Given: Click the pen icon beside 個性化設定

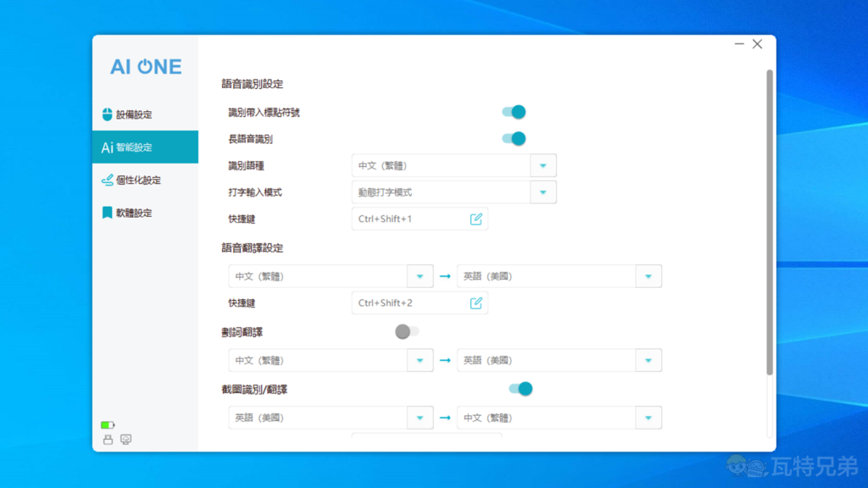Looking at the screenshot, I should click(107, 180).
